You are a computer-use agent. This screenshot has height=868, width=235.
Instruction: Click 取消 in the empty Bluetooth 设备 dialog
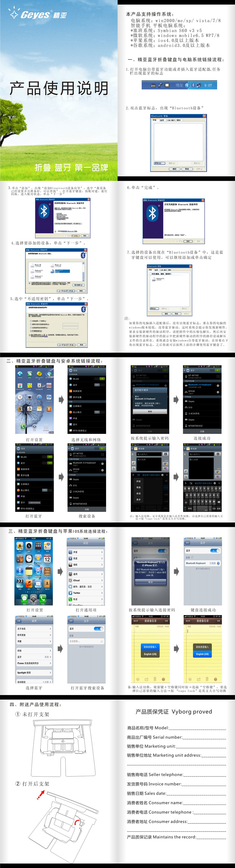(187, 169)
